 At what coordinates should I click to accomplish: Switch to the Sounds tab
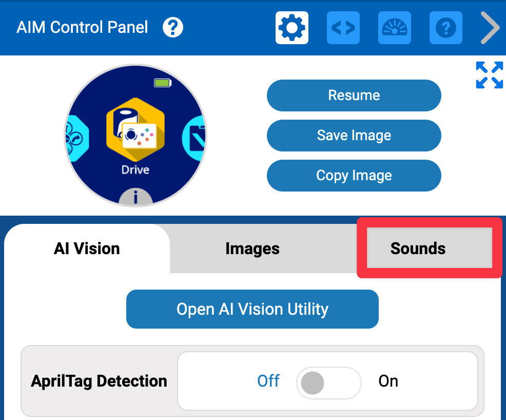tap(418, 249)
